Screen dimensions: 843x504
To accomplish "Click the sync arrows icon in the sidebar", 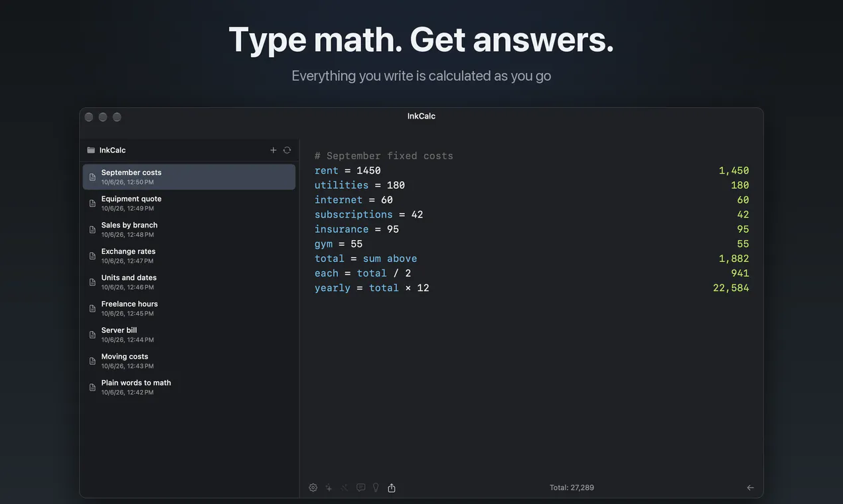I will (x=287, y=150).
